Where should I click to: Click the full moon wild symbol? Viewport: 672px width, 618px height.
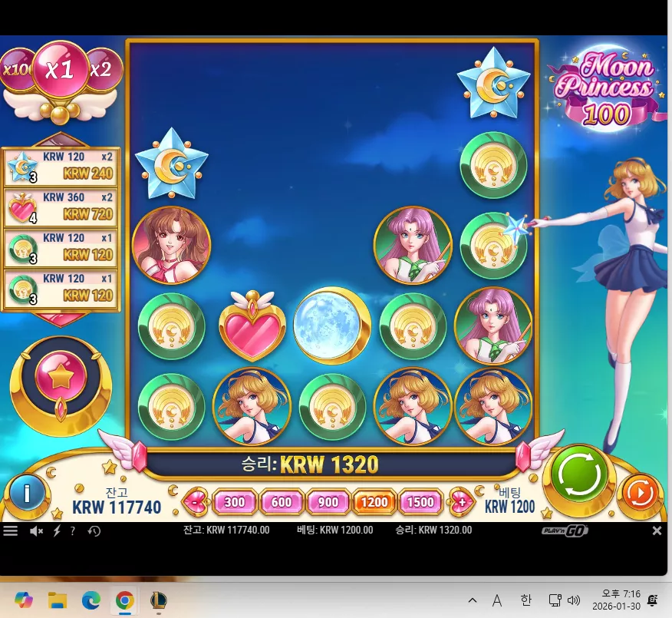(x=331, y=325)
